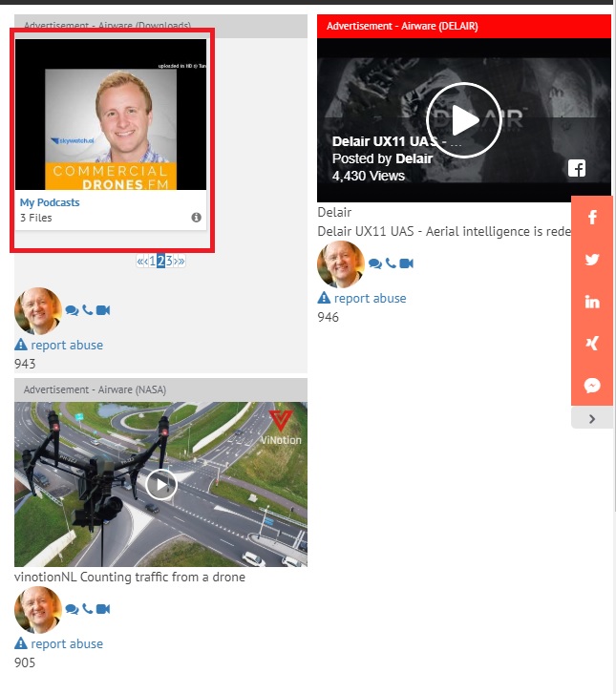Start chat in vinotionNL post 905
Screen dimensions: 616x694
[72, 609]
